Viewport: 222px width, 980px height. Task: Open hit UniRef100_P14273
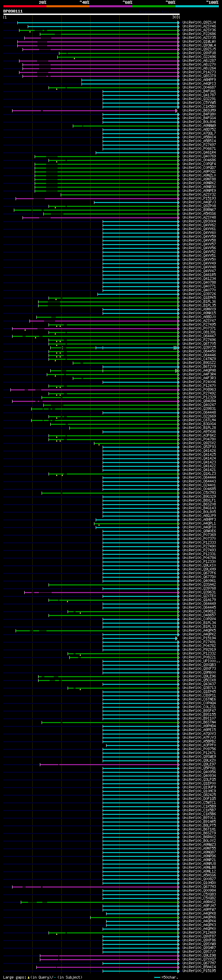pos(199,72)
